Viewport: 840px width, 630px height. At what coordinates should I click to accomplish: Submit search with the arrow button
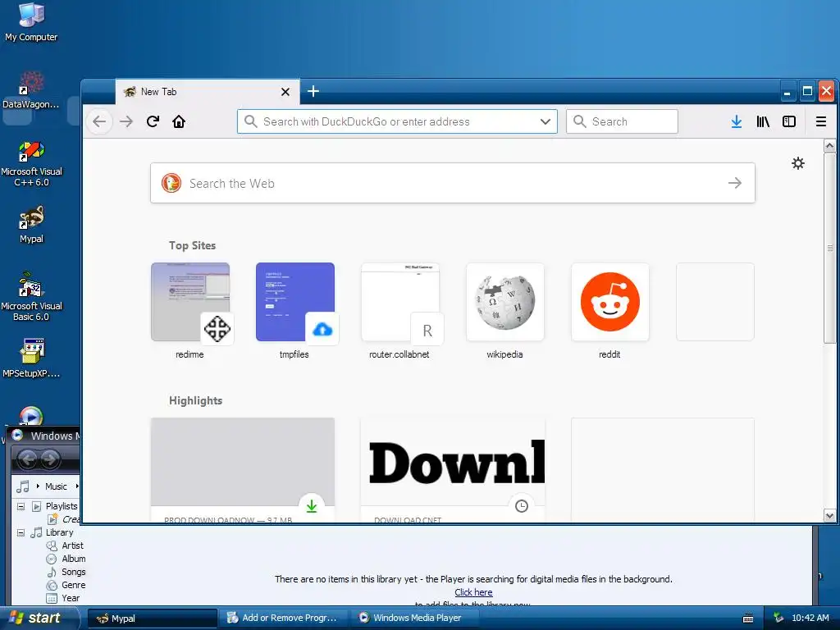click(735, 183)
